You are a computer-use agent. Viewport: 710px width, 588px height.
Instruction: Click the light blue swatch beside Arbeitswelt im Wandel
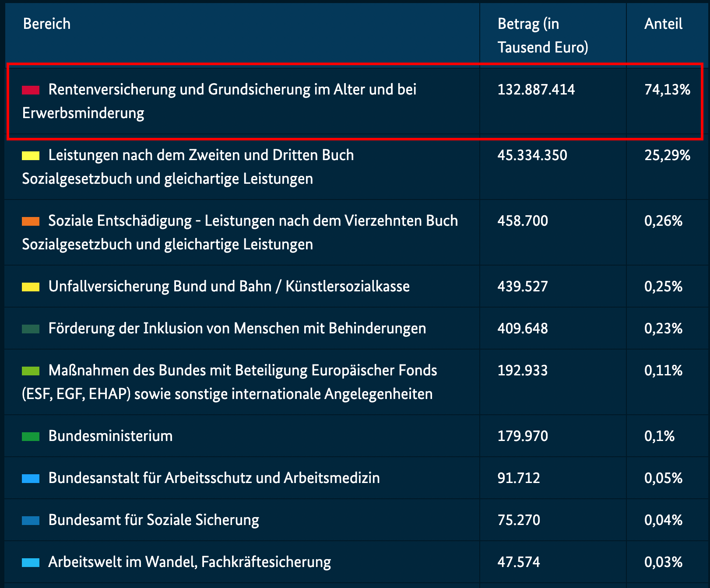[31, 563]
